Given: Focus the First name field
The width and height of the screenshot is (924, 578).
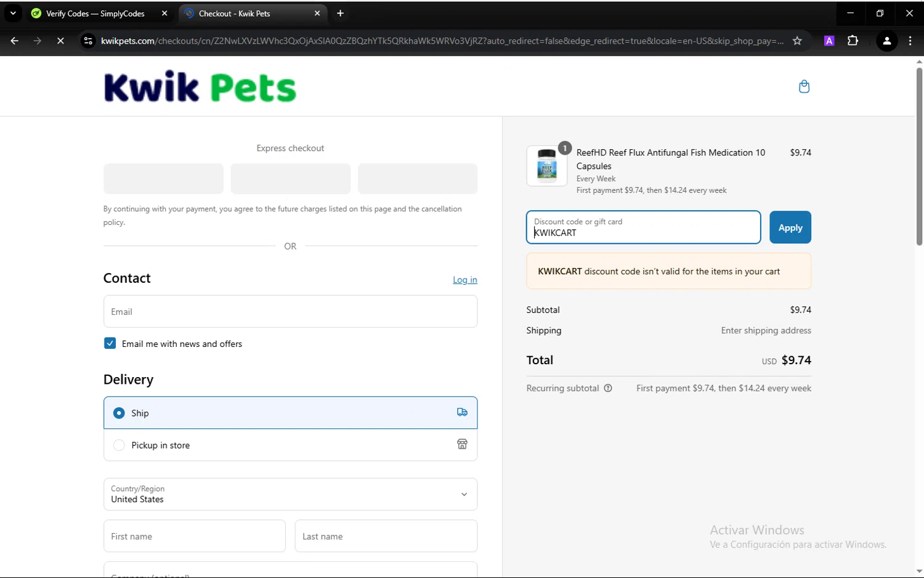Looking at the screenshot, I should point(195,536).
